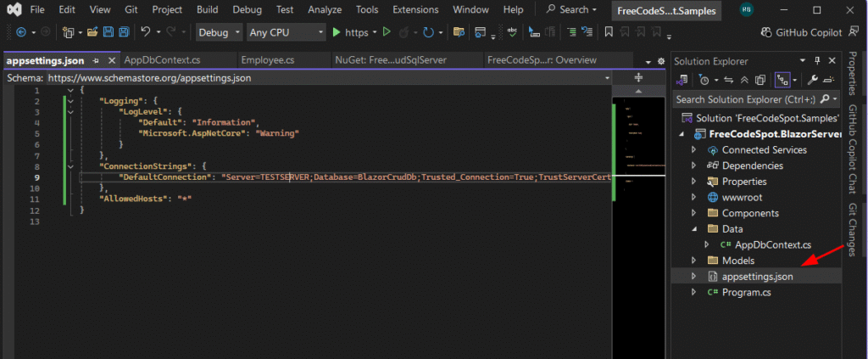Toggle pin on appsettings.json tab
This screenshot has width=868, height=359.
[x=95, y=60]
